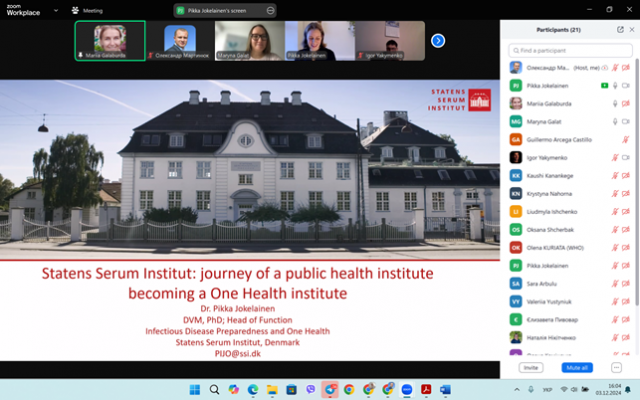640x400 pixels.
Task: Click Maryna Galat's camera icon in list
Action: (x=626, y=122)
